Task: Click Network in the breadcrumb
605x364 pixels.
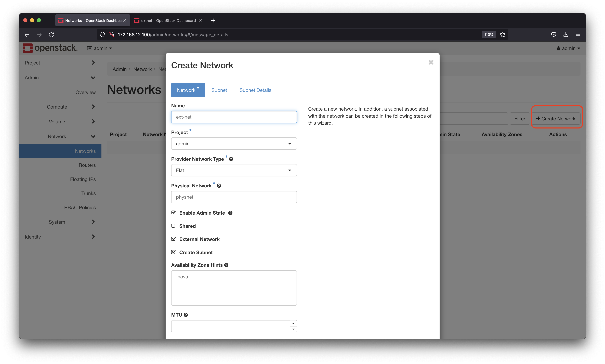Action: pos(142,69)
